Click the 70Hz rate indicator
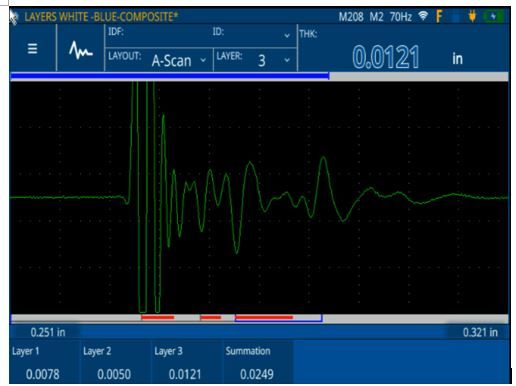516x386 pixels. click(401, 16)
